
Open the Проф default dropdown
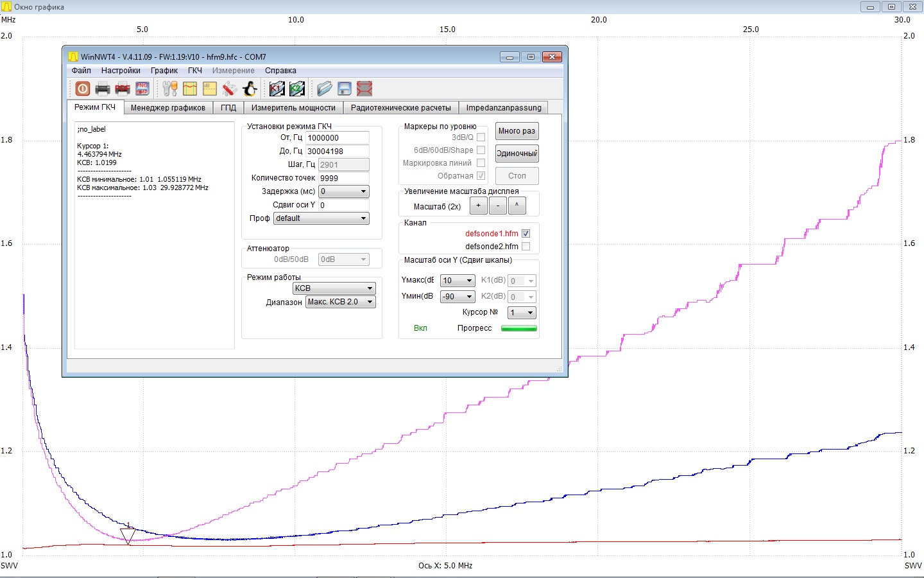tap(321, 218)
